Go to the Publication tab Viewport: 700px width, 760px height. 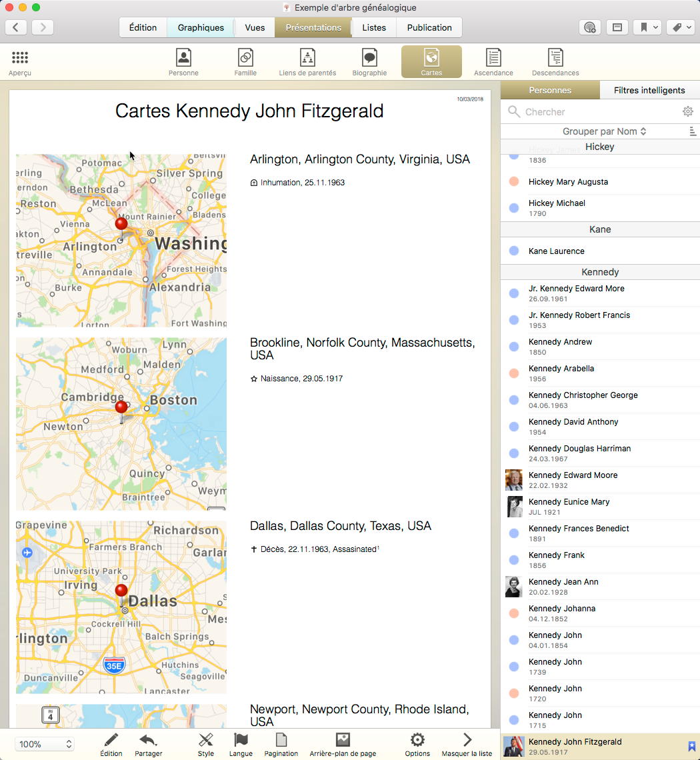[x=429, y=27]
